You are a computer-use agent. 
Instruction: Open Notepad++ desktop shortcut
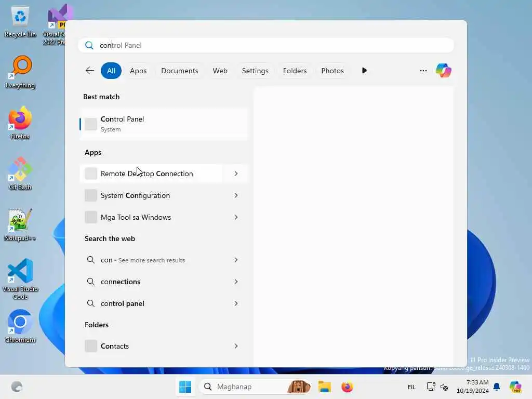pos(20,224)
